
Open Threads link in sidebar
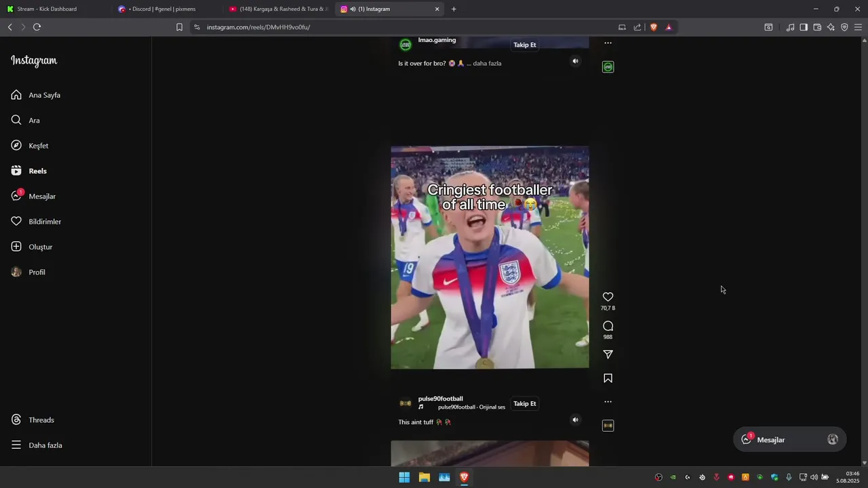point(33,420)
